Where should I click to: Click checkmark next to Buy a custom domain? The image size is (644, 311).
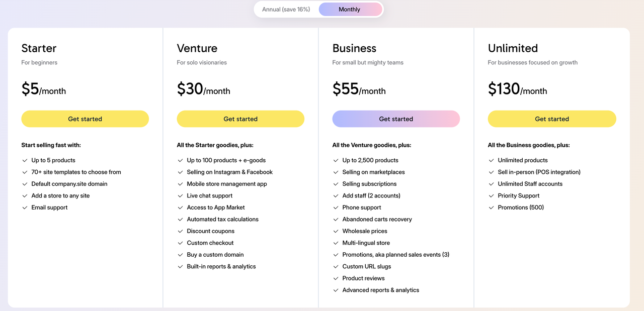click(x=180, y=255)
